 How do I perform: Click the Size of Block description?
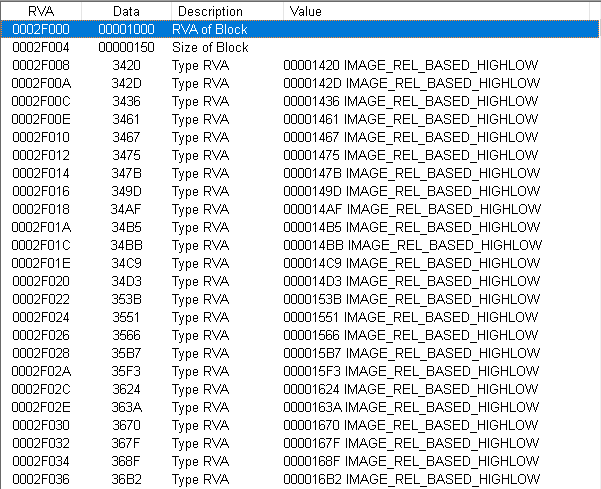(x=210, y=48)
